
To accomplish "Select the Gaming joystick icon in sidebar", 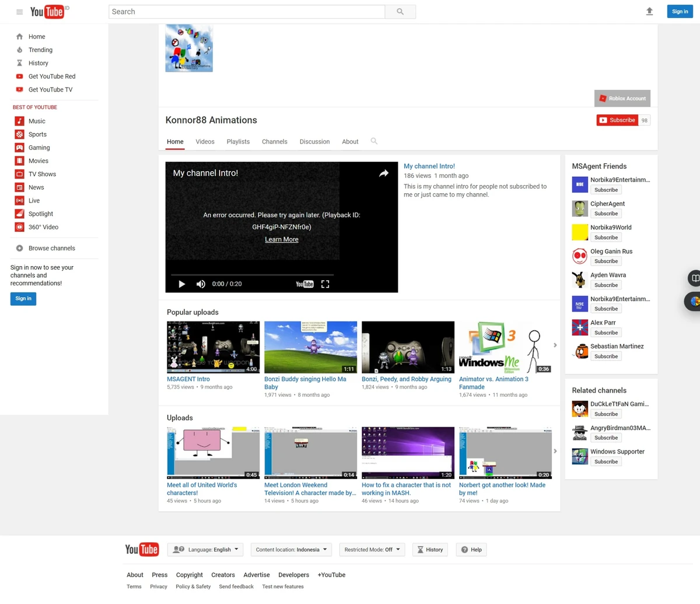I will [20, 147].
